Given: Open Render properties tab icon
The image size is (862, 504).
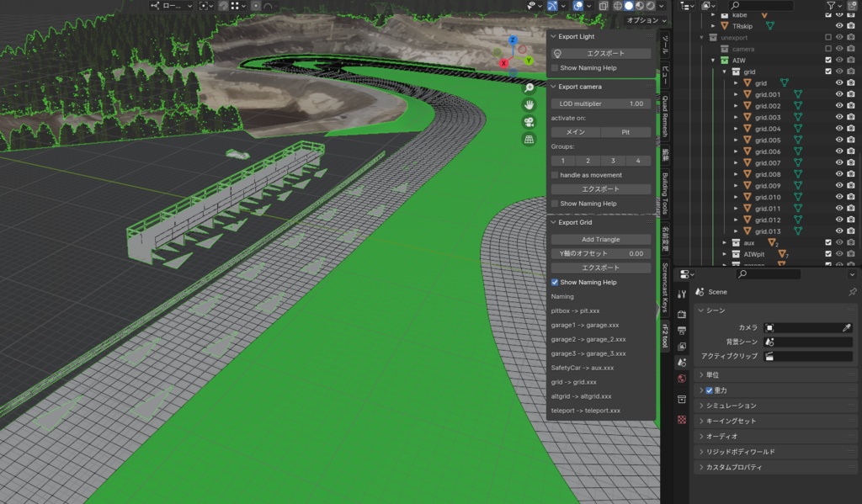Looking at the screenshot, I should pyautogui.click(x=682, y=315).
